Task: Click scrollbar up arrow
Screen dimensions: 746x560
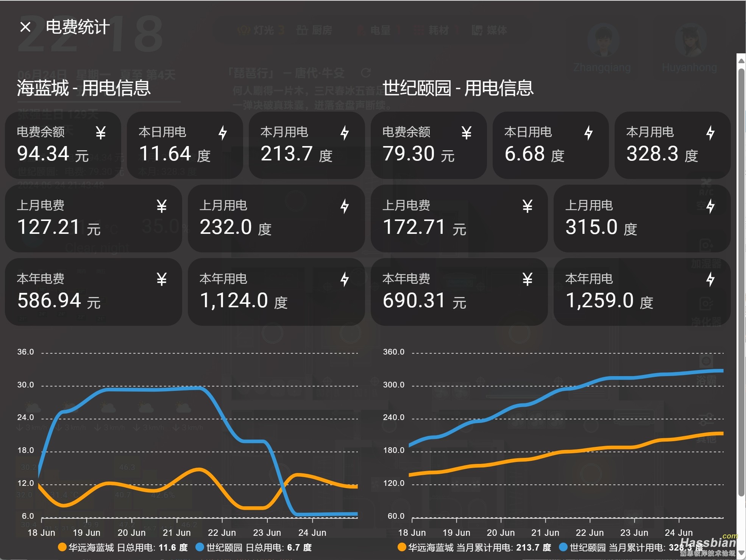Action: [x=741, y=61]
